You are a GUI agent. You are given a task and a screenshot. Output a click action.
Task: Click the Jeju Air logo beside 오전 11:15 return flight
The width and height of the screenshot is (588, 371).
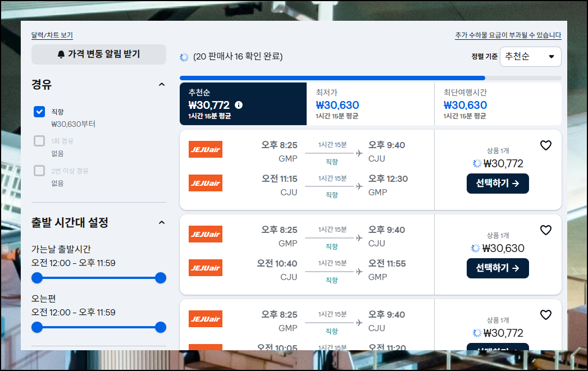coord(206,183)
